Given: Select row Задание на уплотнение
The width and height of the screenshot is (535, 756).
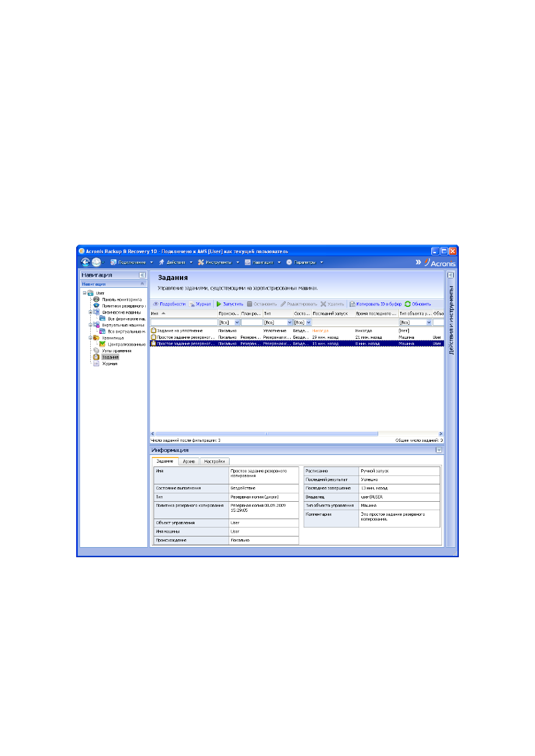Looking at the screenshot, I should coord(297,331).
